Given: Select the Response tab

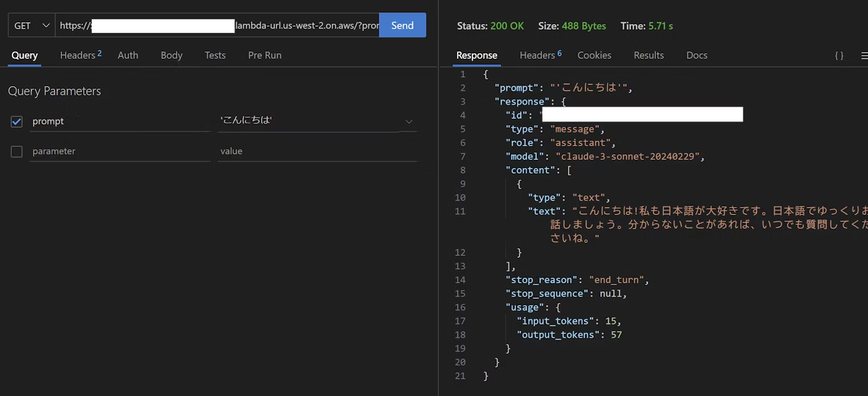Looking at the screenshot, I should [x=477, y=55].
